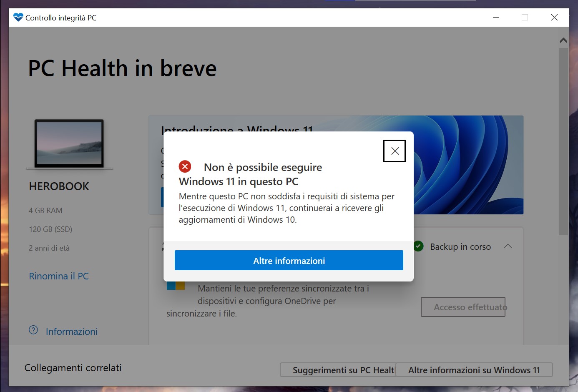Open the Informazioni link
The width and height of the screenshot is (578, 392).
click(x=72, y=332)
